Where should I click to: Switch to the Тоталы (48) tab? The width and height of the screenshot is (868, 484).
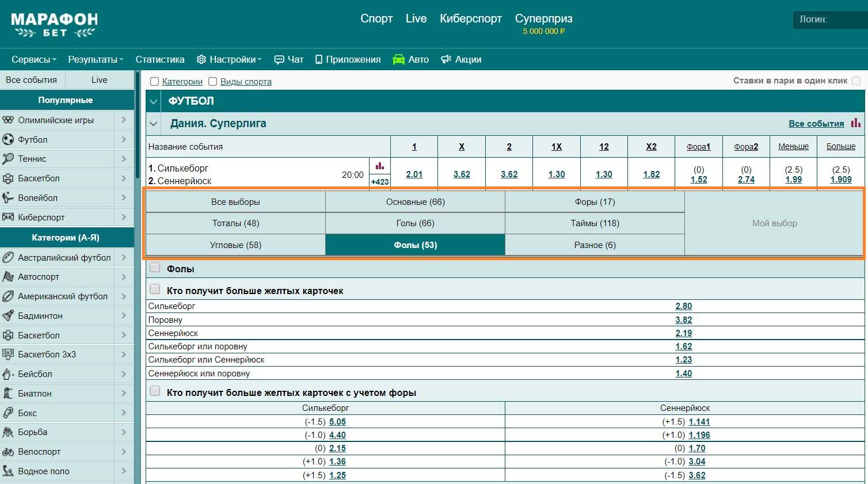(x=236, y=223)
